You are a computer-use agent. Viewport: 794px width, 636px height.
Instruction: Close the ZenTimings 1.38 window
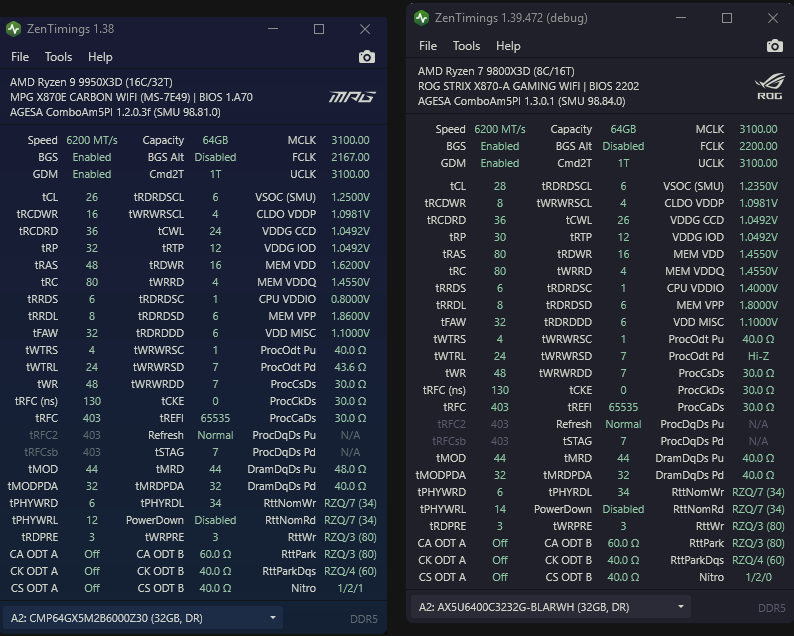[x=365, y=29]
